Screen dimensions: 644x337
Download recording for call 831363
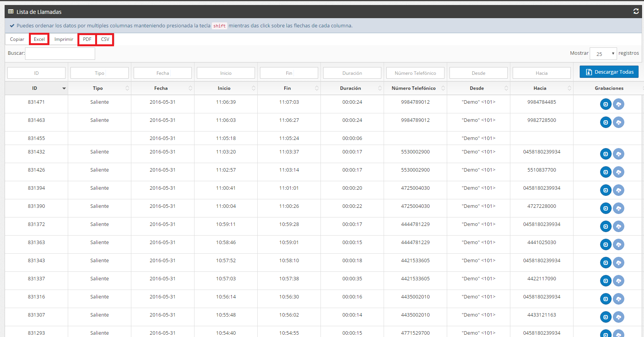pos(619,244)
